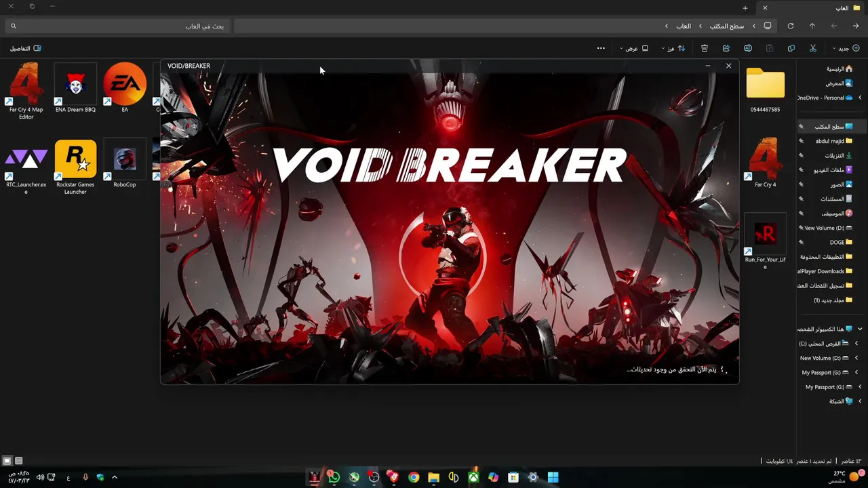Open the جديد (New) dropdown

[846, 48]
